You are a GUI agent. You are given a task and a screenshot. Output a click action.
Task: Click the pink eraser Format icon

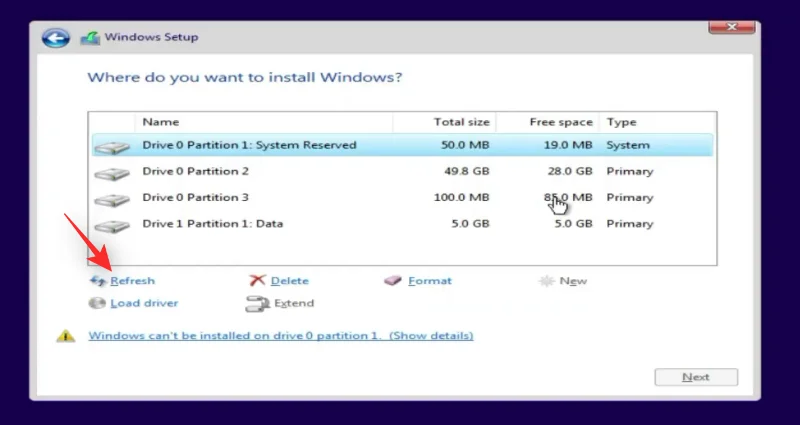pyautogui.click(x=393, y=281)
